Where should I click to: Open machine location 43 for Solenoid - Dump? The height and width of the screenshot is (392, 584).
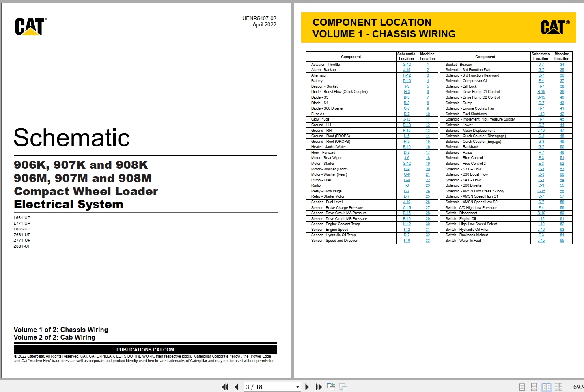tap(562, 103)
